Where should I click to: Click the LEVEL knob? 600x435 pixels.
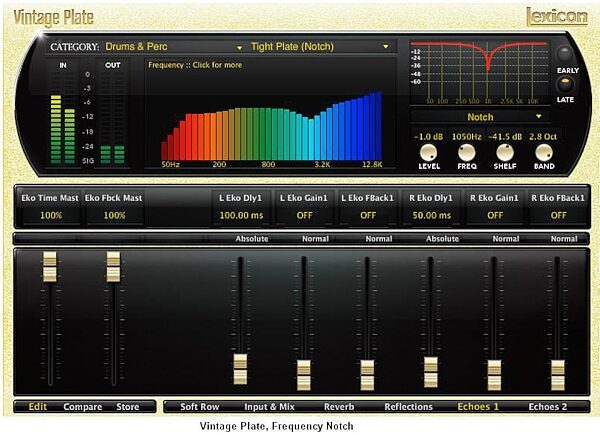pyautogui.click(x=428, y=153)
